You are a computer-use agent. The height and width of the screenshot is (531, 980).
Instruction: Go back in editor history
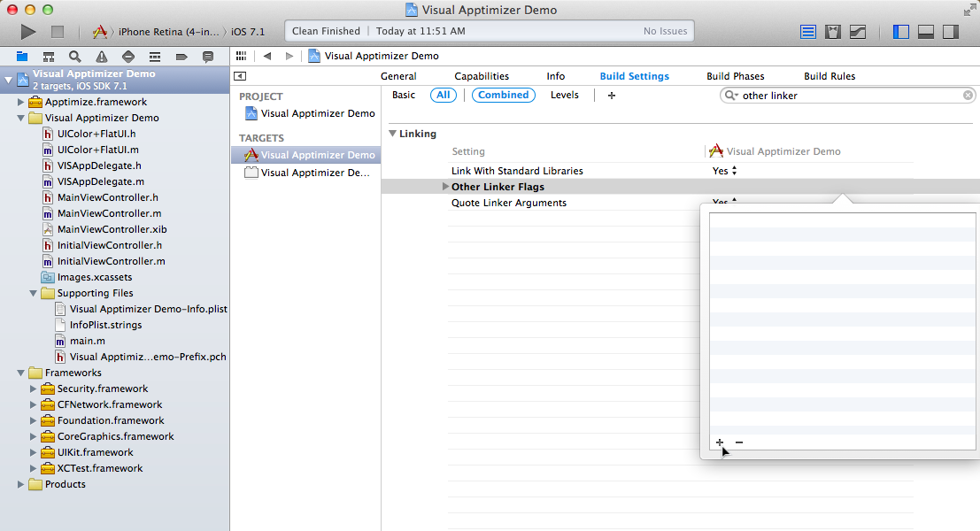point(267,56)
